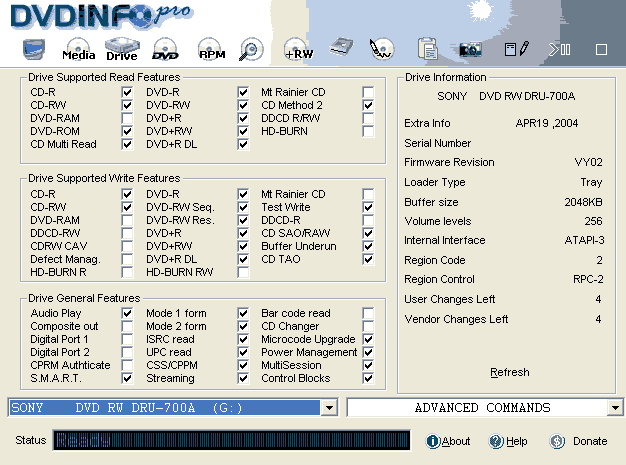Toggle the HD-BURN RW write checkbox
This screenshot has width=626, height=465.
(x=243, y=272)
